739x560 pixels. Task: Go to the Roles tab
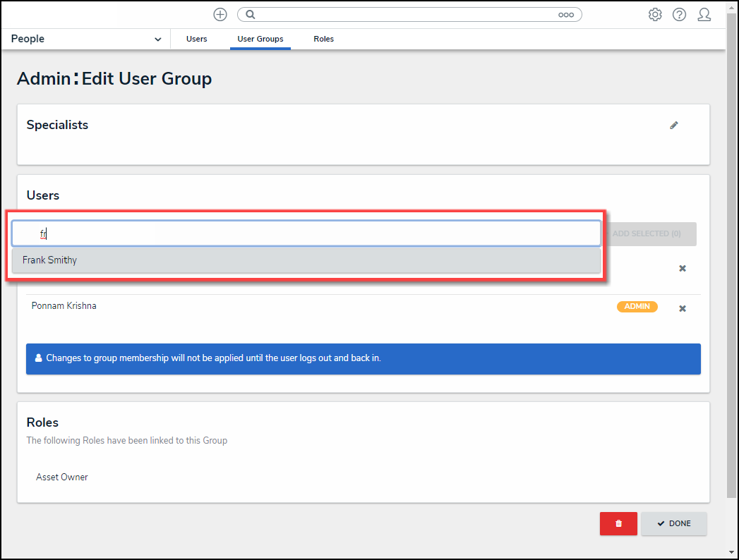[324, 39]
